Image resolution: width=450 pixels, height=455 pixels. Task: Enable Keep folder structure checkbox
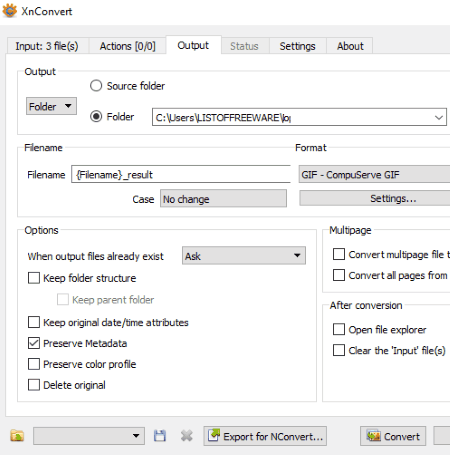point(34,278)
